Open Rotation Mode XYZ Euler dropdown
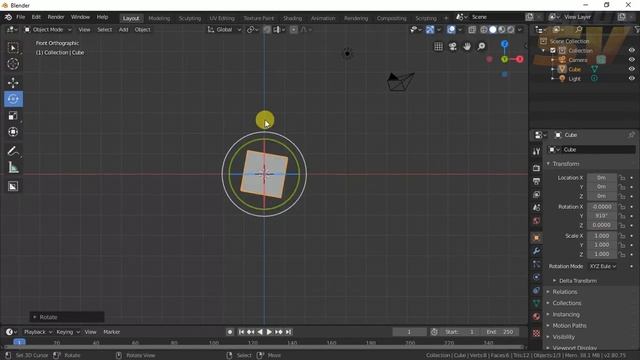Screen dimensions: 640x360 tap(603, 267)
